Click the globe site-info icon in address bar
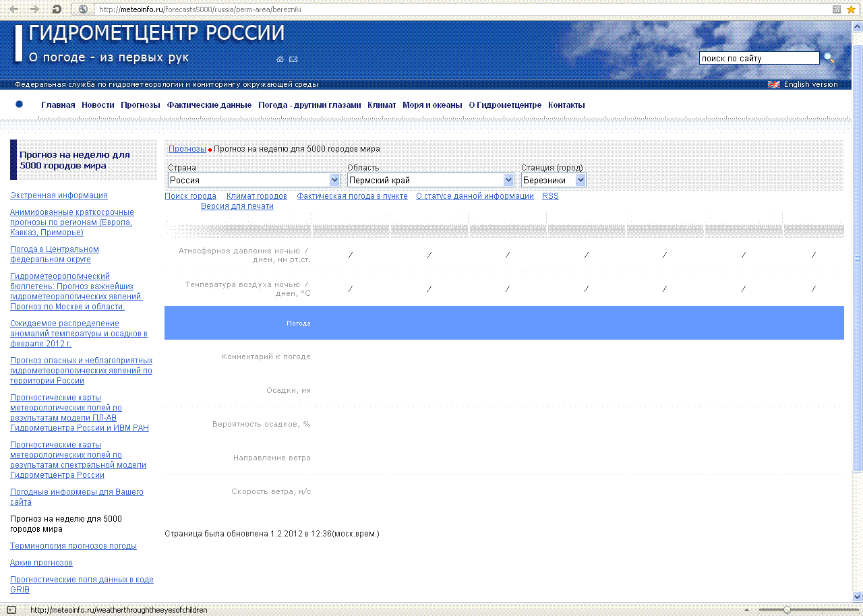This screenshot has height=616, width=863. pos(83,9)
